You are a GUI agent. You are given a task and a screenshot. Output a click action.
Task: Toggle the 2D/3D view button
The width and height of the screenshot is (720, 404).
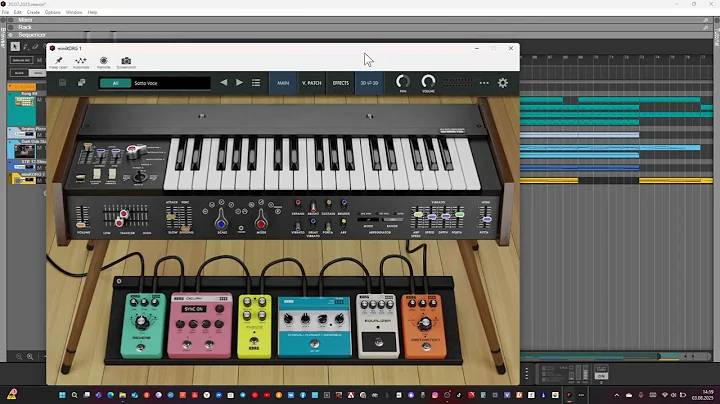(369, 83)
